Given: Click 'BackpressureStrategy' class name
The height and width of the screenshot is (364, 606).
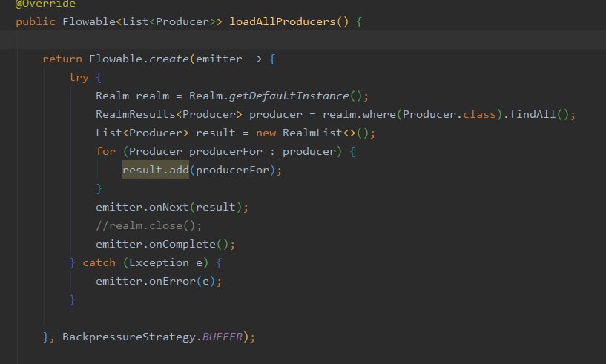Looking at the screenshot, I should click(129, 337).
